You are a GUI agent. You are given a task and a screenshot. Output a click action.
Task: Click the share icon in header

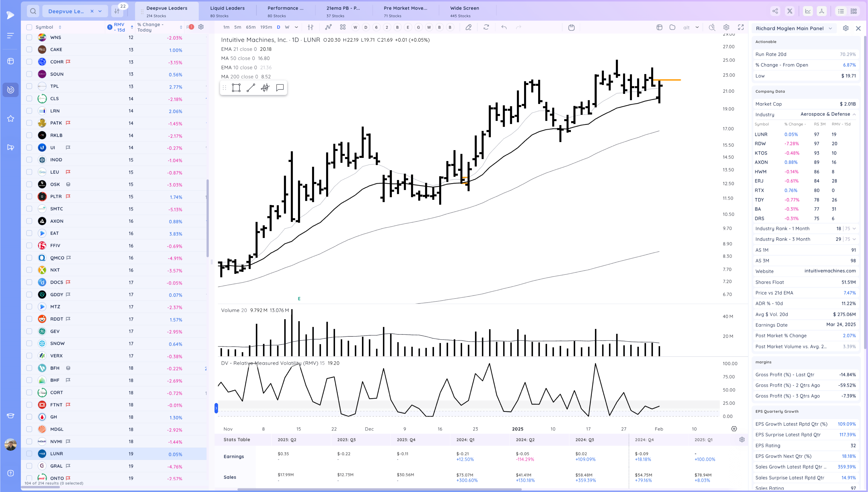775,11
